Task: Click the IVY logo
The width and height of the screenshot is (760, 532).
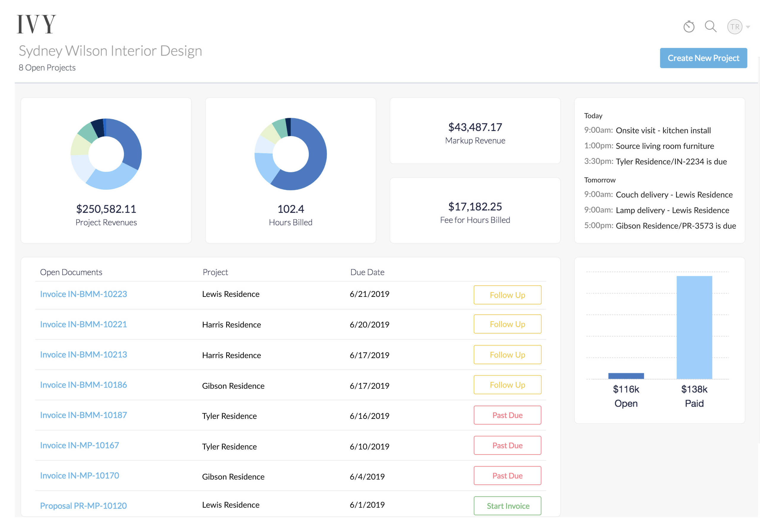Action: click(37, 24)
